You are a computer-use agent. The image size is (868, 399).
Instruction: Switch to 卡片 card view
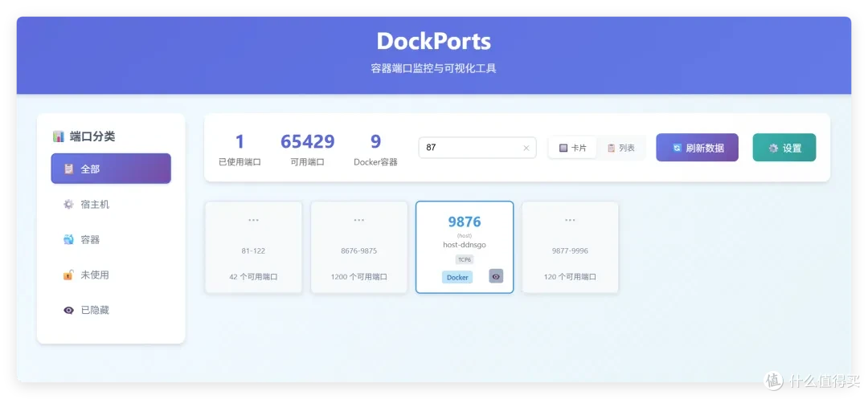pyautogui.click(x=572, y=148)
